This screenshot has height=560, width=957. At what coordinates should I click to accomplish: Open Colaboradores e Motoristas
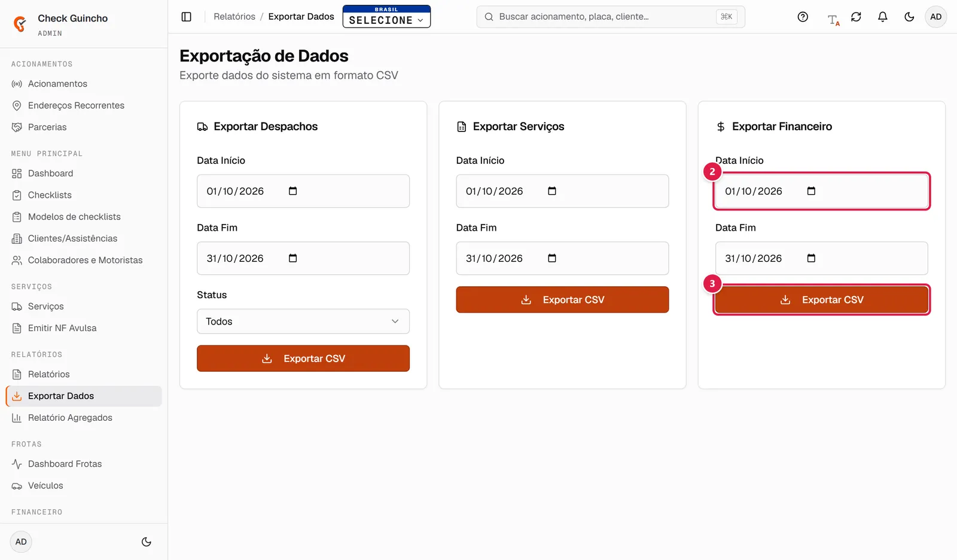click(84, 260)
